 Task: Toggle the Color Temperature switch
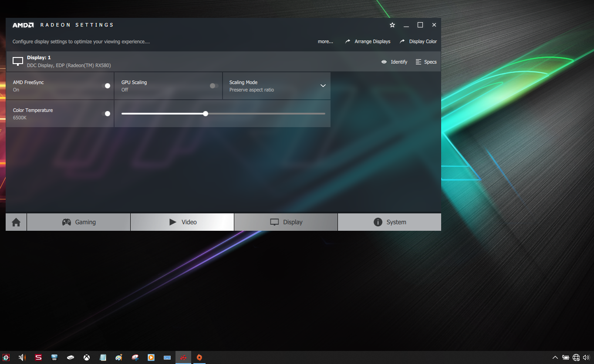coord(106,114)
